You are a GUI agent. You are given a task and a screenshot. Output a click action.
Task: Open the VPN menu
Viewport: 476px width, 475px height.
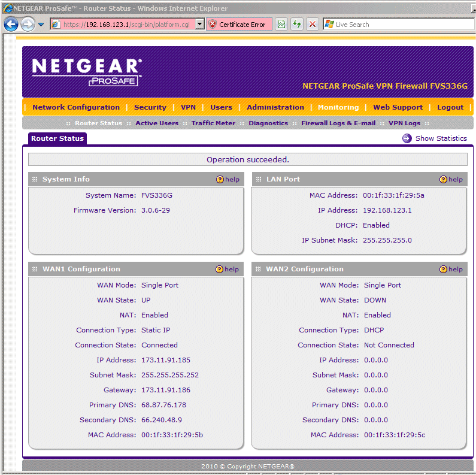click(x=188, y=107)
